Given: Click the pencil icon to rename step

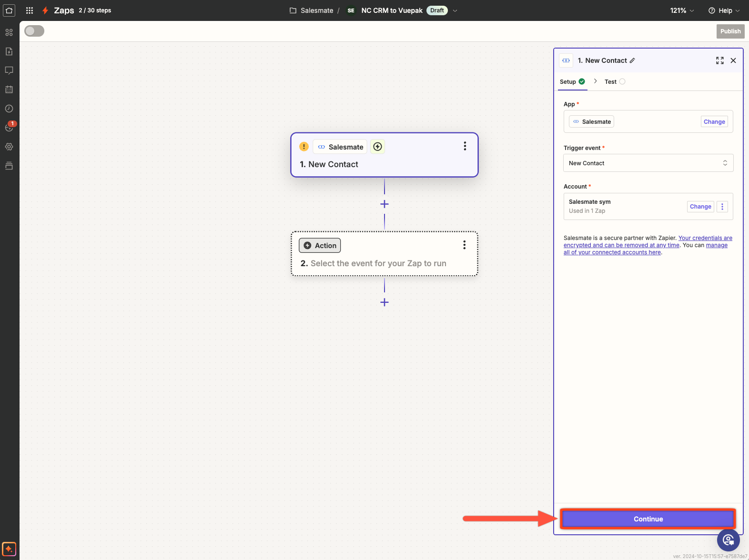Looking at the screenshot, I should pos(632,60).
